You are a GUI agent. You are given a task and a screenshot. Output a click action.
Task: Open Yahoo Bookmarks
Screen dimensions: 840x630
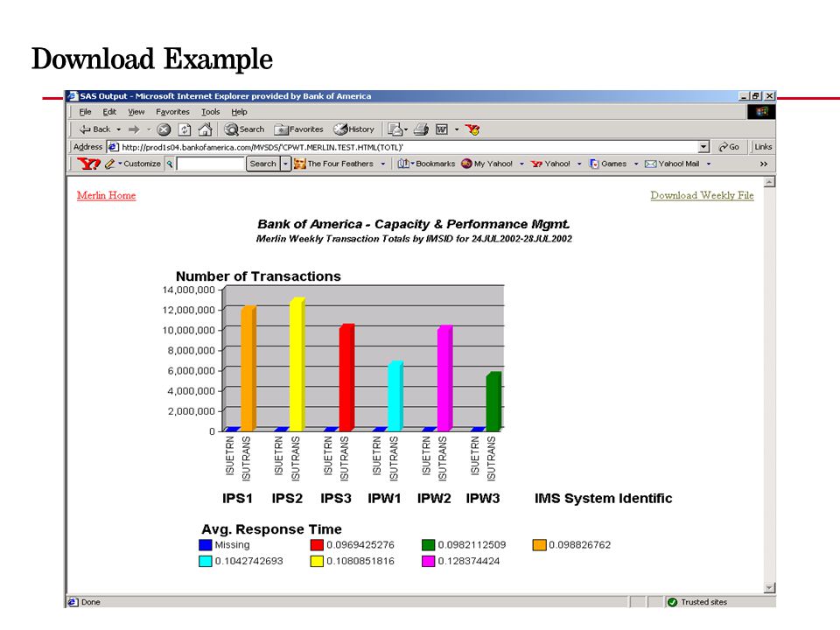point(426,164)
